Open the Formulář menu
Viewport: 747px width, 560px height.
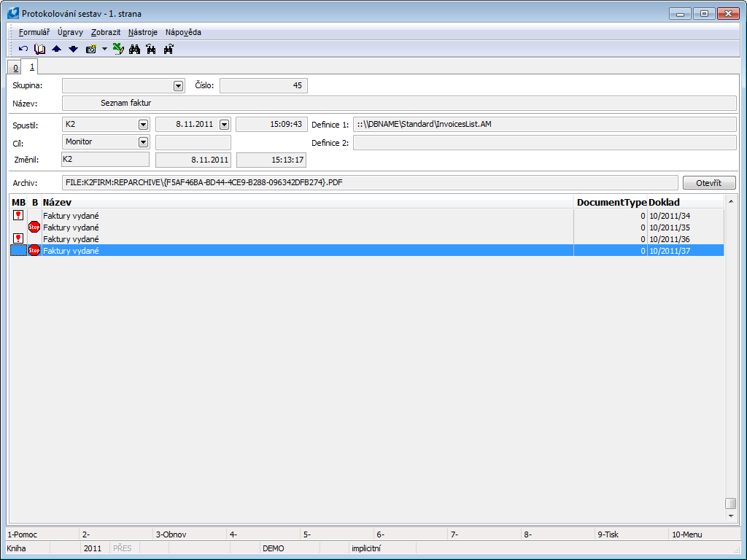34,32
